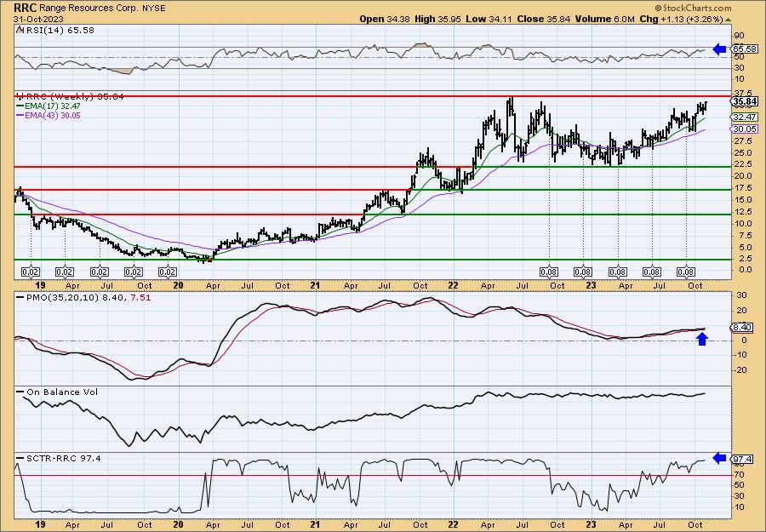Click the 35.84 price tag on price axis
766x532 pixels.
(x=745, y=101)
